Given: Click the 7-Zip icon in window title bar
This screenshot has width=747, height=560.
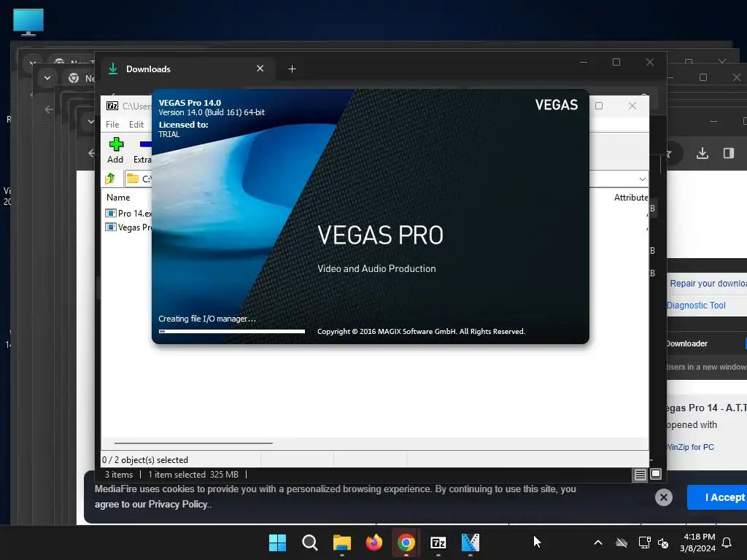Looking at the screenshot, I should 112,106.
